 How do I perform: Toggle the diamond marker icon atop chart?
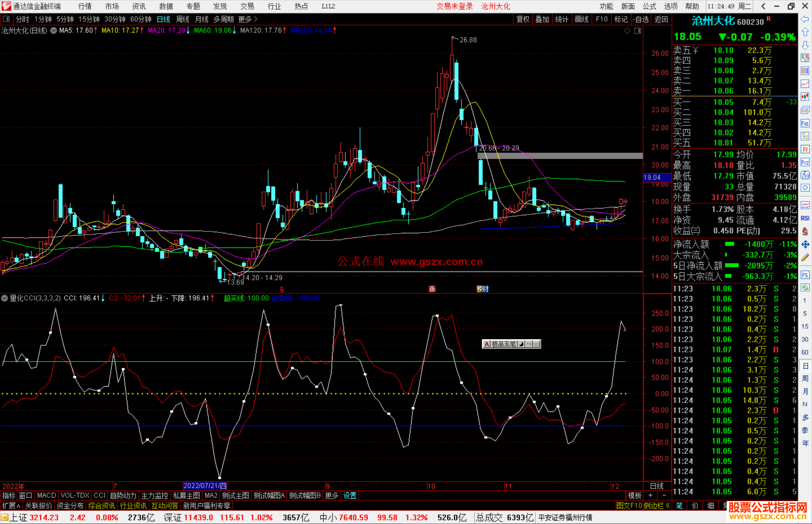627,31
